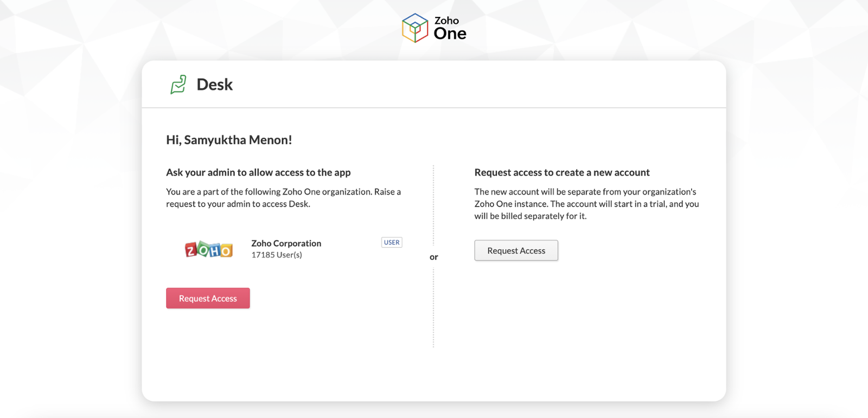Click the 17185 User(s) count
Viewport: 868px width, 418px height.
[x=276, y=255]
